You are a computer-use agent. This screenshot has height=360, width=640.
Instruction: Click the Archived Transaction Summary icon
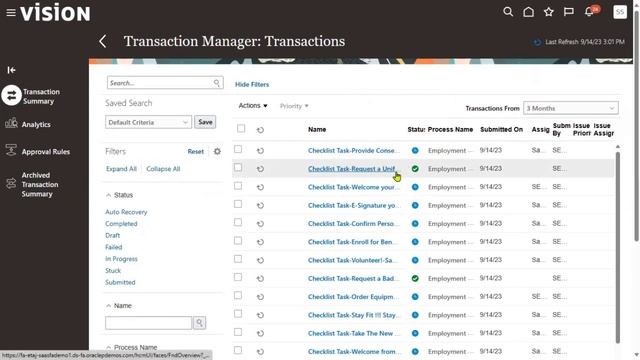[11, 184]
